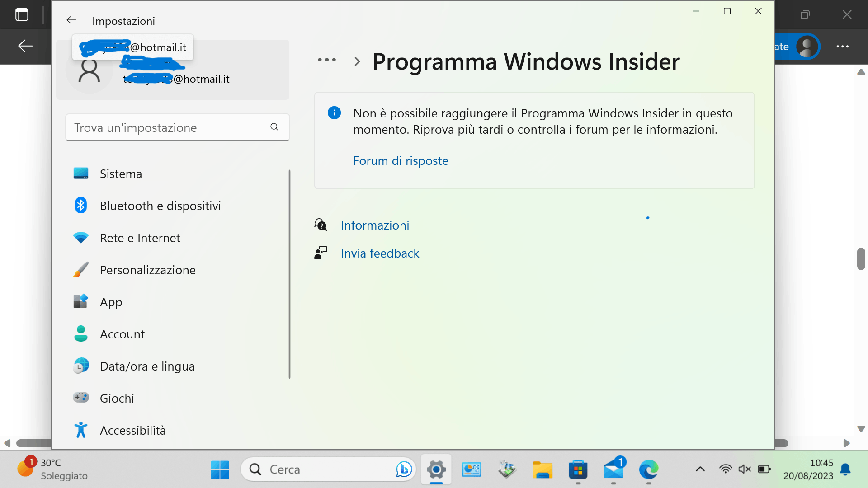Viewport: 868px width, 488px height.
Task: Open the Accessibilità settings category
Action: (x=132, y=431)
